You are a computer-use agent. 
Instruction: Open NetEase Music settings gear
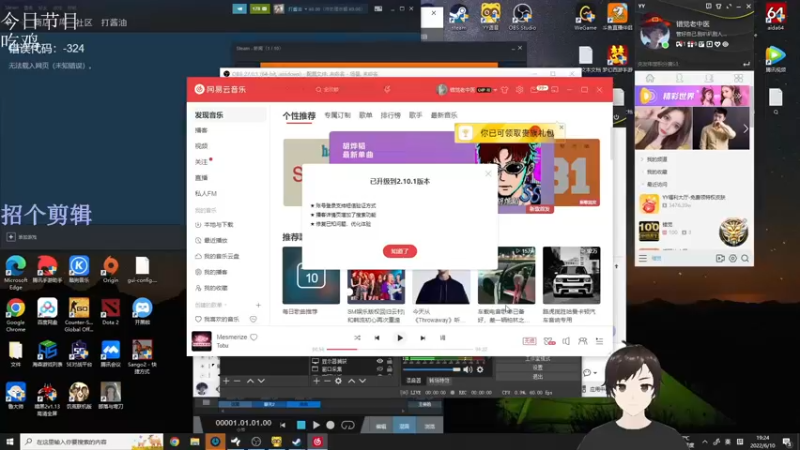[519, 89]
